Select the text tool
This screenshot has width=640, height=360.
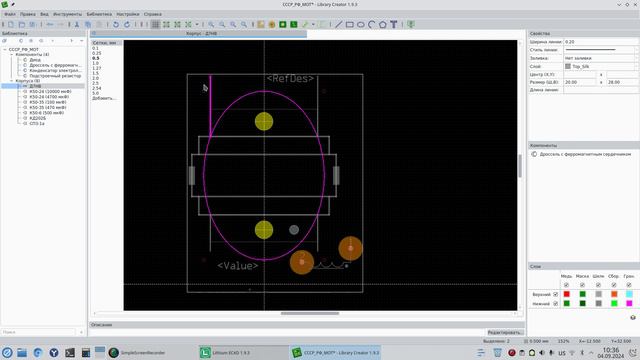(x=393, y=24)
